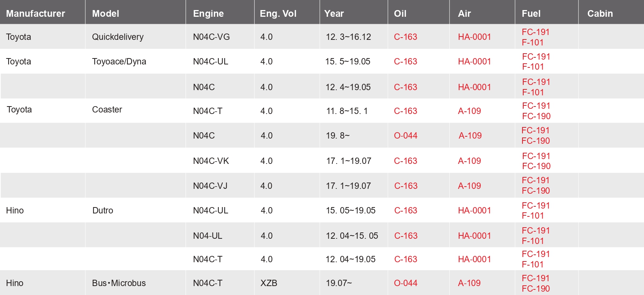Viewport: 644px width, 295px height.
Task: Click the Cabin column header
Action: (x=600, y=14)
